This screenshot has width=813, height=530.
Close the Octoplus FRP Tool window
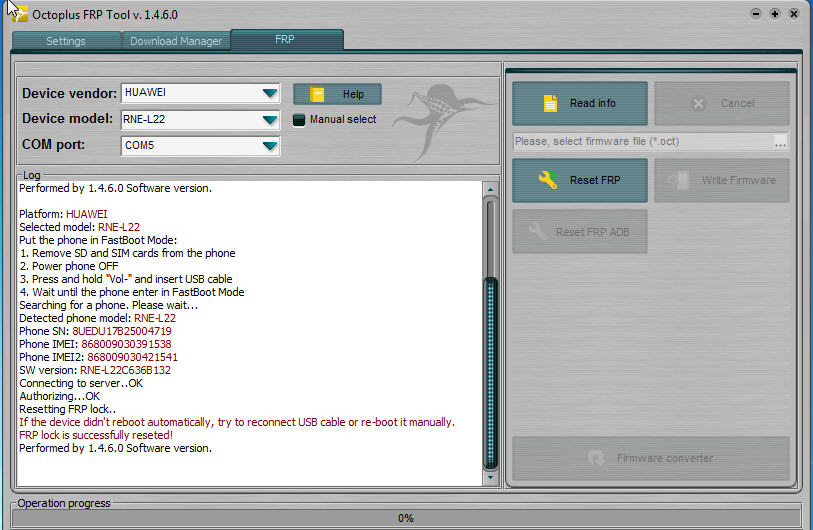[x=794, y=14]
